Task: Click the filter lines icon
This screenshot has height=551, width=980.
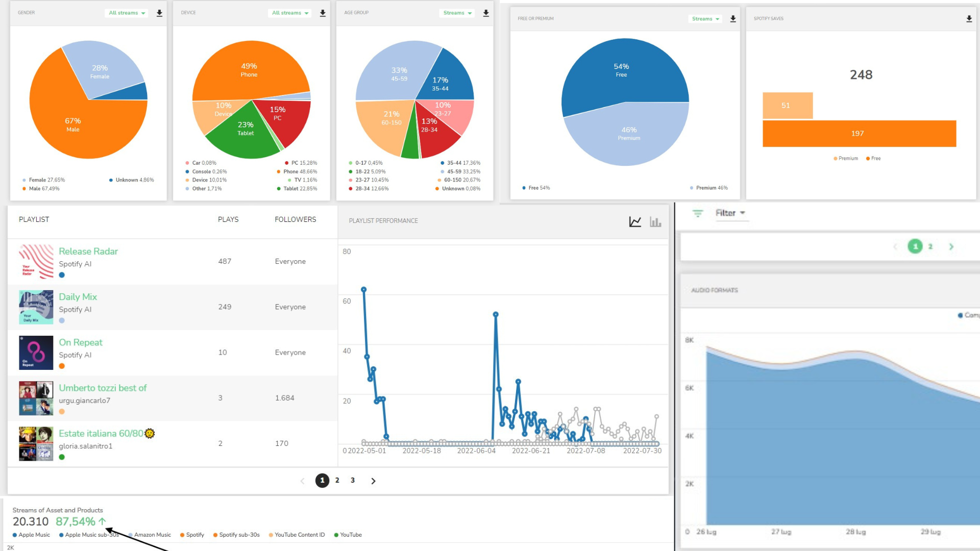Action: point(698,213)
